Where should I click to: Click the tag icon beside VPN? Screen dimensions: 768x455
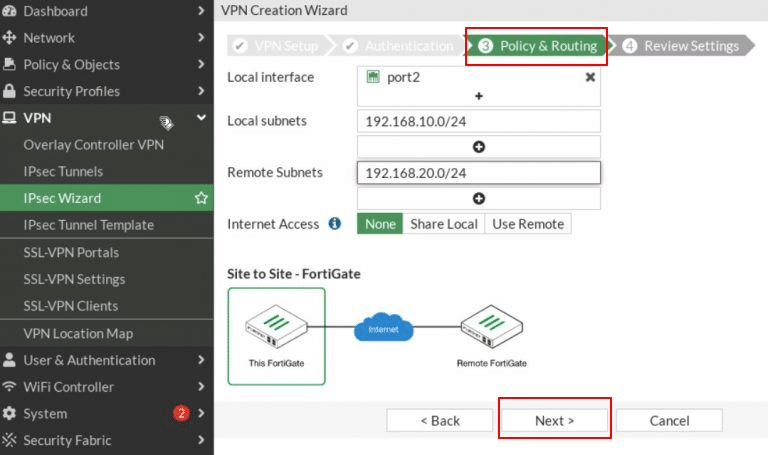click(x=167, y=122)
